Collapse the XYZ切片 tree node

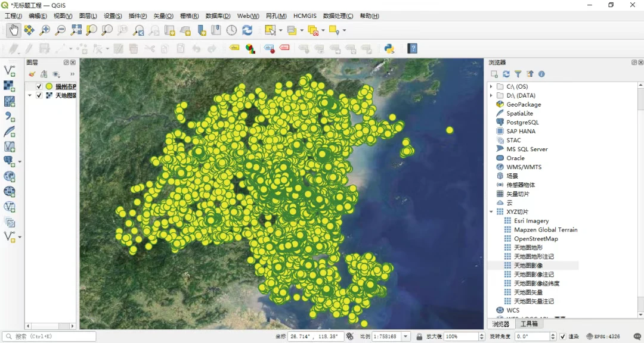pos(491,211)
